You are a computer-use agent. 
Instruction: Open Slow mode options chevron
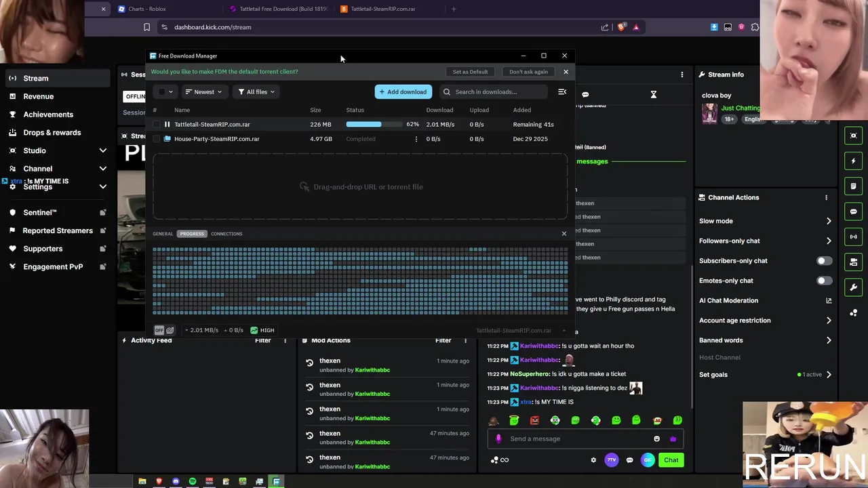(829, 221)
